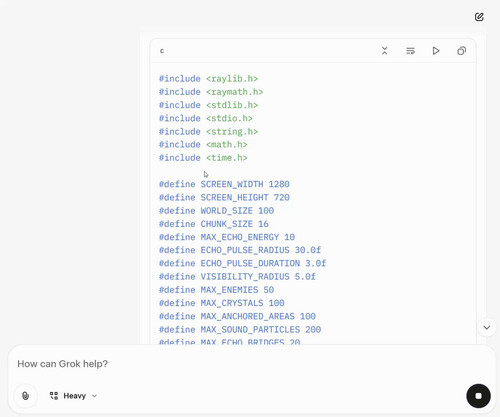Click the MAX_SOUND_PARTICLES 200 line

tap(240, 329)
